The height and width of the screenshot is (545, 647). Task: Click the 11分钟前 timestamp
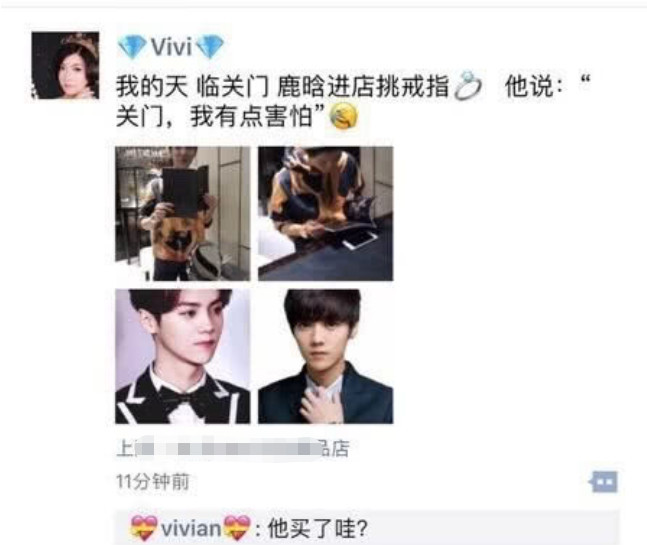coord(153,481)
